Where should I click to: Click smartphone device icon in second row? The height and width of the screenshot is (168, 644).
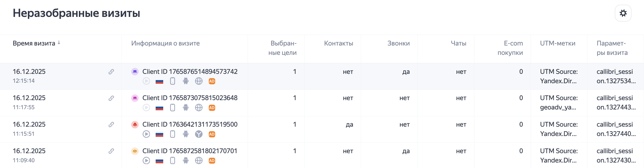click(173, 108)
